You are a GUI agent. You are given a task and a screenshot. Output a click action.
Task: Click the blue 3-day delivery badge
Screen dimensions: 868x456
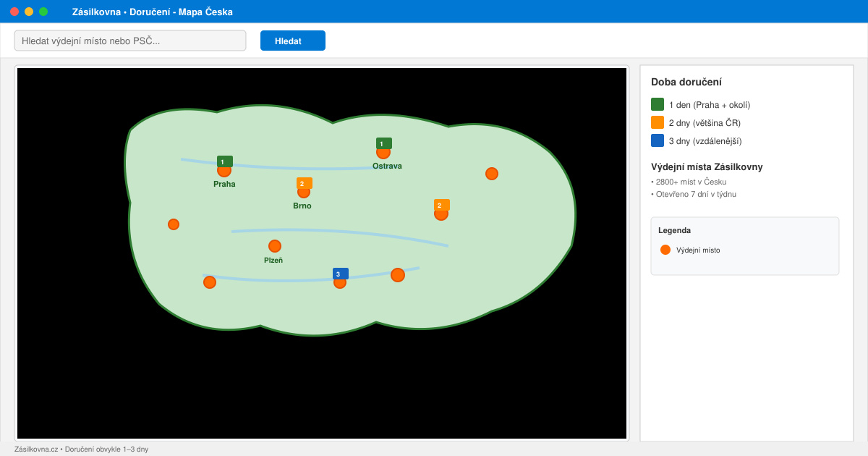[x=341, y=274]
